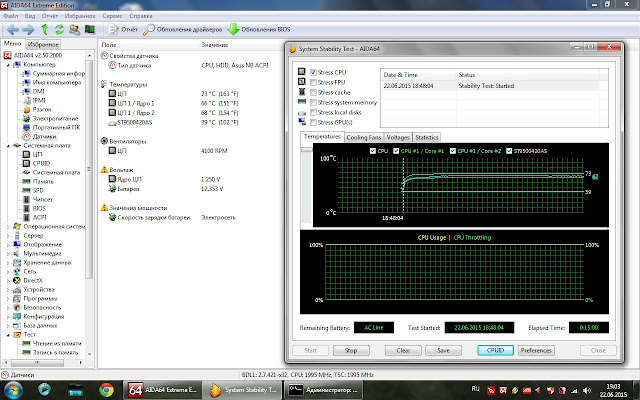This screenshot has width=640, height=400.
Task: Toggle ST9500420AS graph legend checkbox
Action: click(x=509, y=151)
